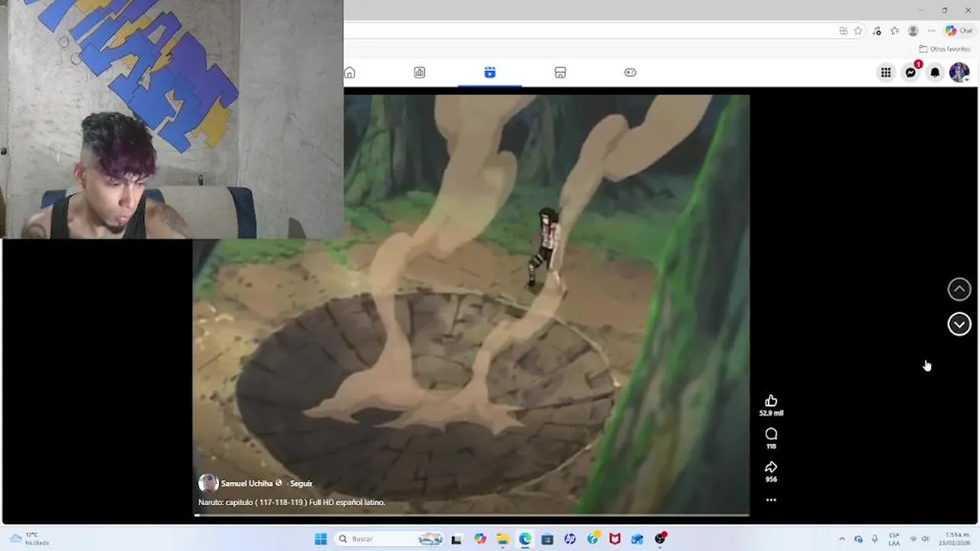Screen dimensions: 980x551
Task: Open the Edge browser profile icon
Action: (x=913, y=31)
